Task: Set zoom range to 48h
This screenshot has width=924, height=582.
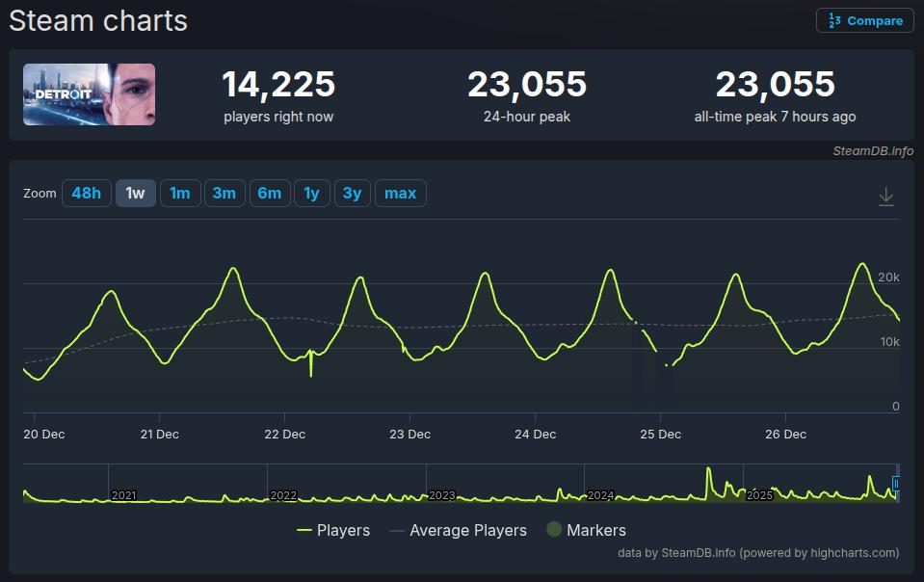Action: pyautogui.click(x=86, y=193)
